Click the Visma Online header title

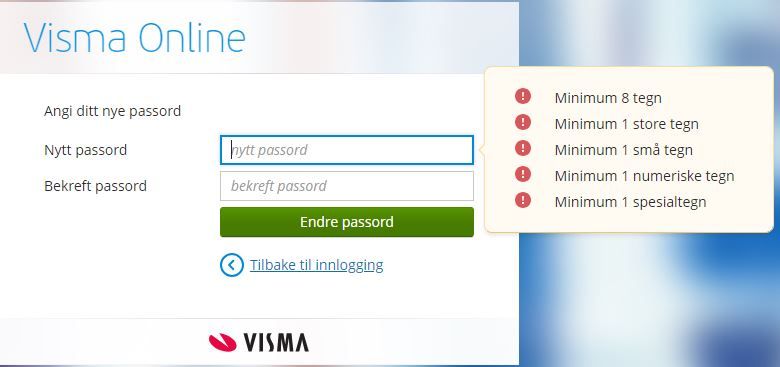(134, 38)
